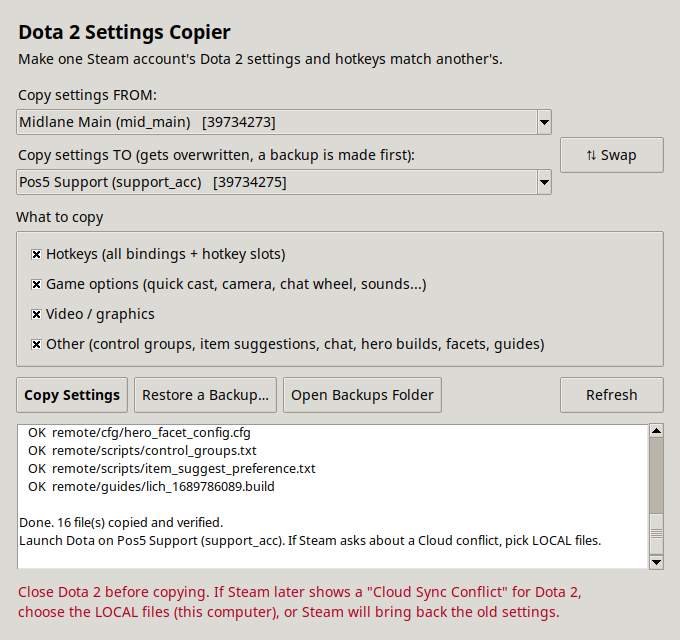Screen dimensions: 680x640
Task: Click the Copy Settings button
Action: pyautogui.click(x=72, y=395)
